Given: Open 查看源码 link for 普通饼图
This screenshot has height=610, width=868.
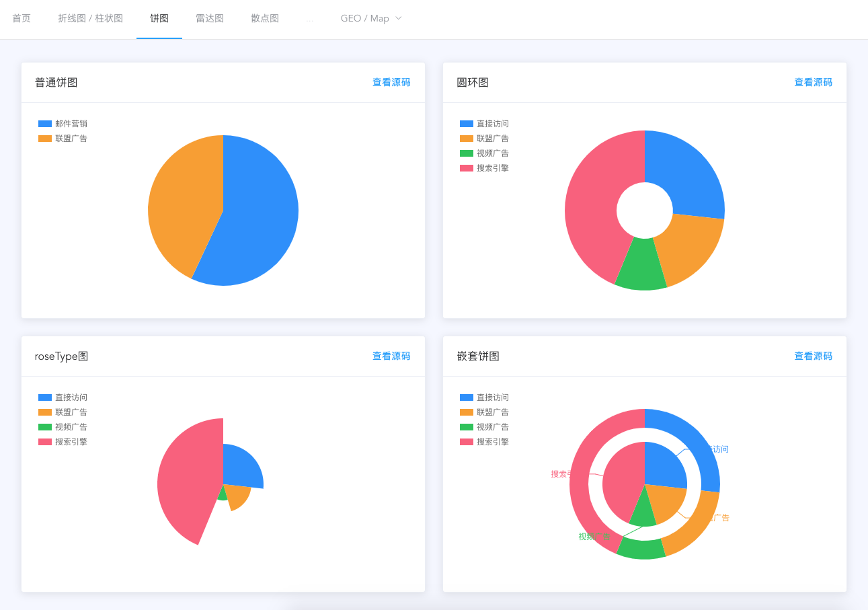Looking at the screenshot, I should click(391, 82).
